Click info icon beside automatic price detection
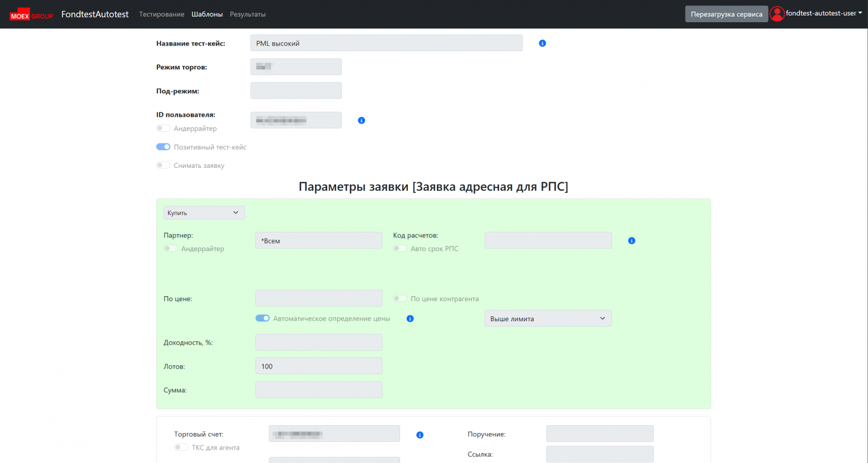The width and height of the screenshot is (868, 463). pos(410,319)
